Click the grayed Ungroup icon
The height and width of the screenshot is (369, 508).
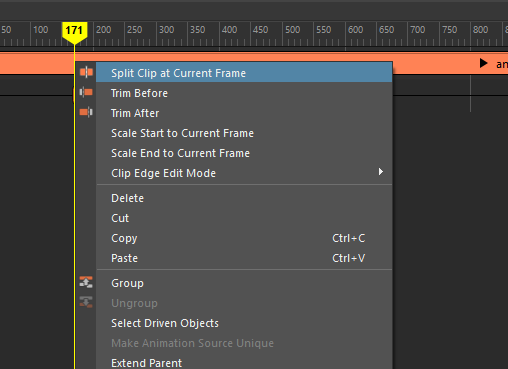tap(86, 302)
